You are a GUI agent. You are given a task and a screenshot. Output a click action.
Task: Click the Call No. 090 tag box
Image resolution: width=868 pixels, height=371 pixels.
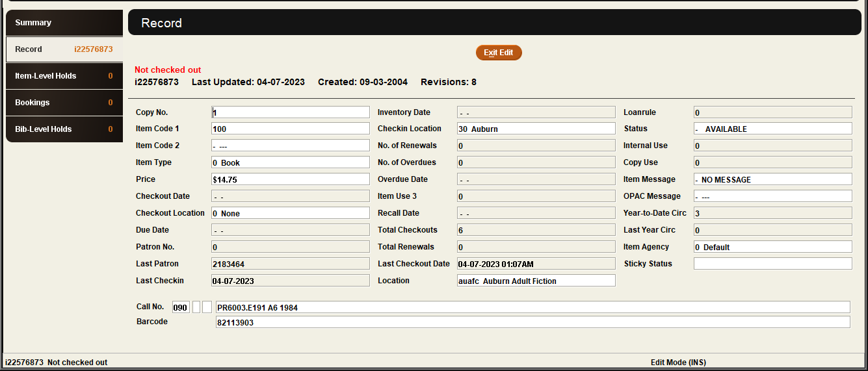click(181, 307)
